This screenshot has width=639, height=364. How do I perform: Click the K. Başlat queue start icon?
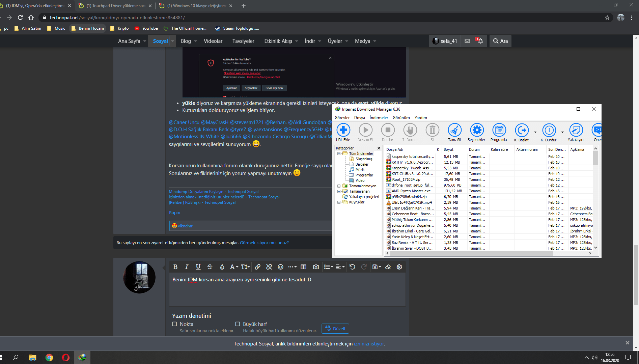(x=522, y=130)
